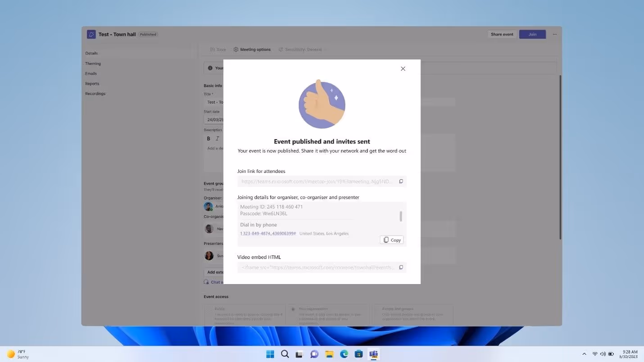Click the page scrollbar of Teams window
The image size is (644, 362).
(x=560, y=157)
